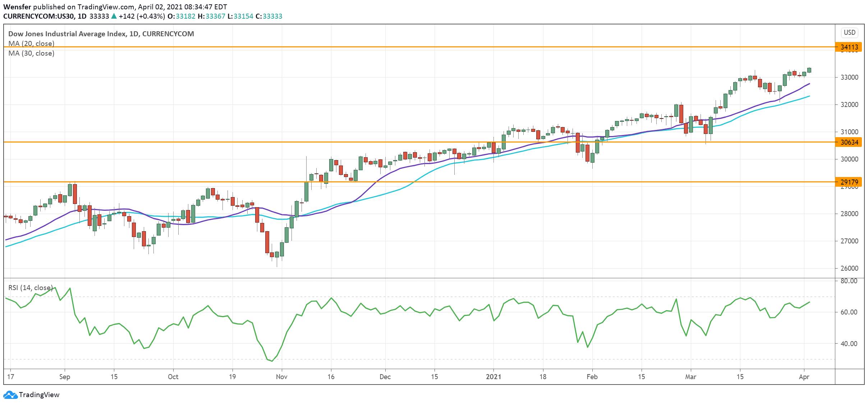Screen dimensions: 868x405
Task: Click the Nov label on time axis
Action: coord(281,377)
